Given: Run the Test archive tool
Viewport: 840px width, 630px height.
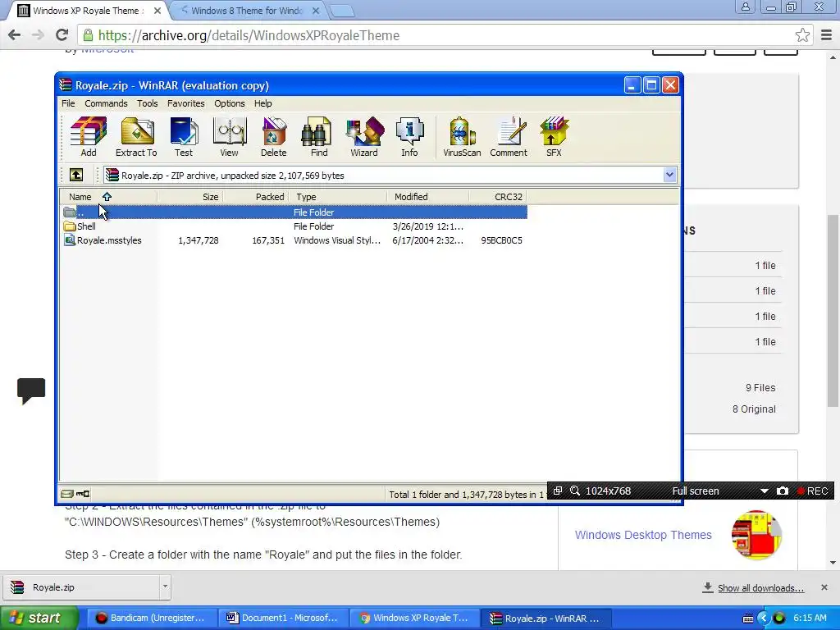Looking at the screenshot, I should [184, 137].
